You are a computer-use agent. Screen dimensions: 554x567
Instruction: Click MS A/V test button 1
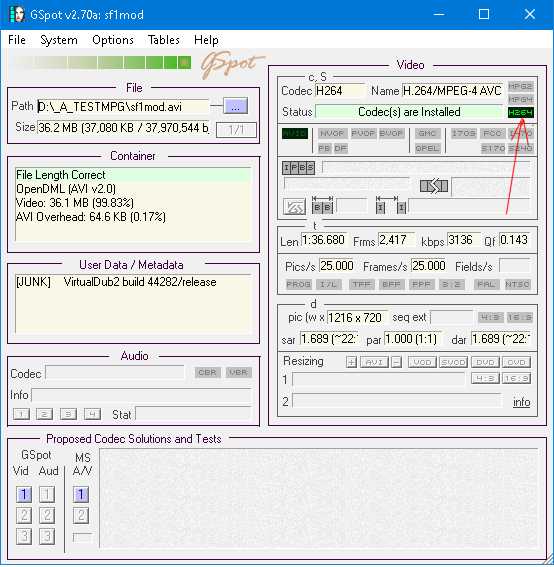[x=81, y=494]
